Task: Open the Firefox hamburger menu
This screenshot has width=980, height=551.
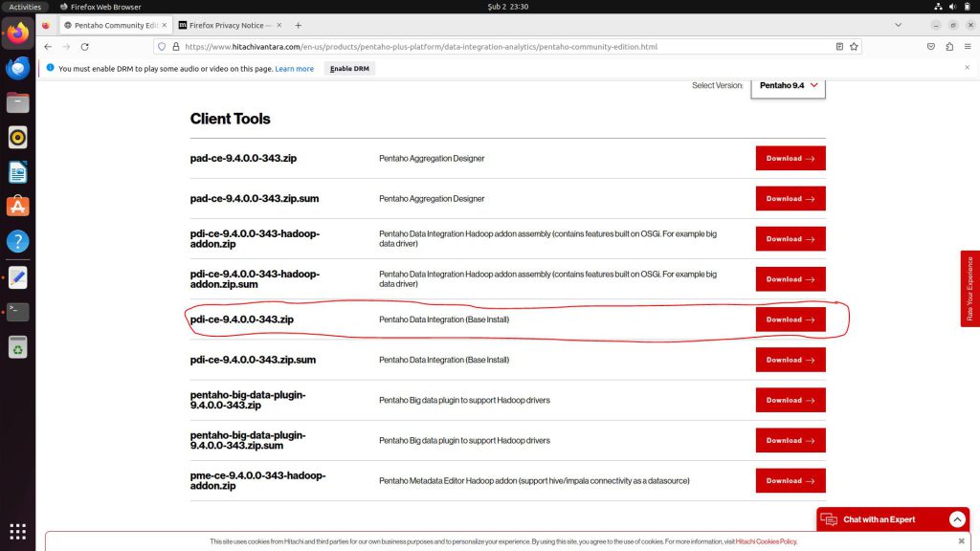Action: coord(968,47)
